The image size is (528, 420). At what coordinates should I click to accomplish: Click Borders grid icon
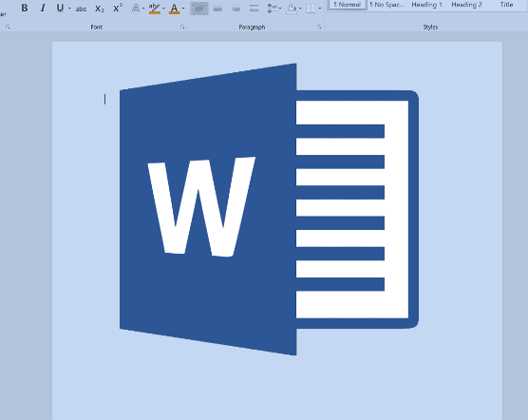(x=311, y=9)
